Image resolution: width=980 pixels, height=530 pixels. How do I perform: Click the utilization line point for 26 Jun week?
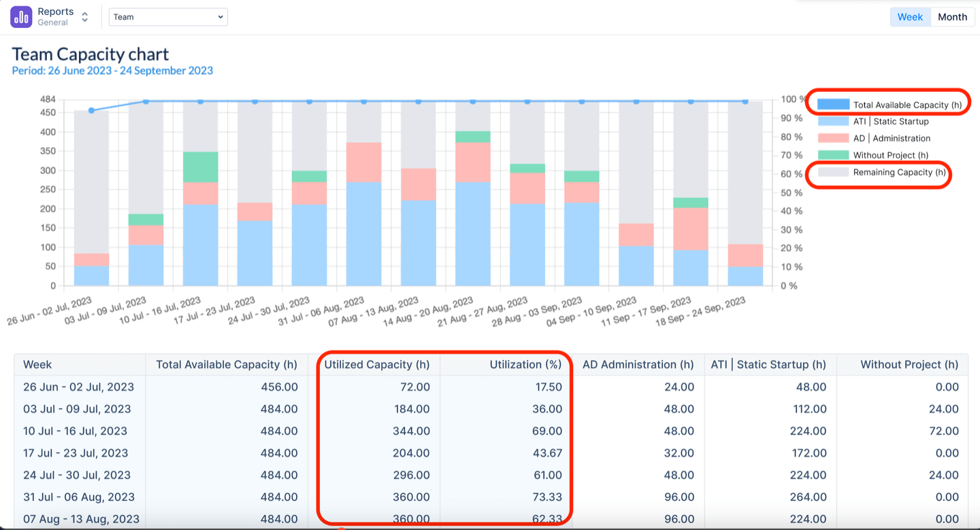91,110
